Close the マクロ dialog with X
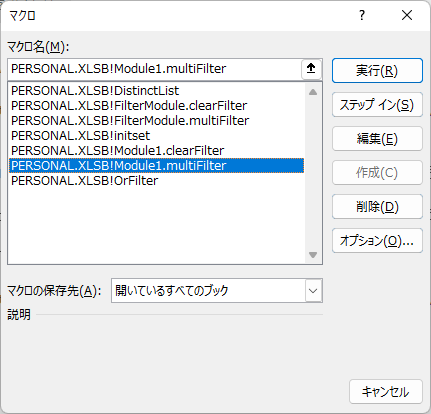Viewport: 431px width, 414px height. 407,15
